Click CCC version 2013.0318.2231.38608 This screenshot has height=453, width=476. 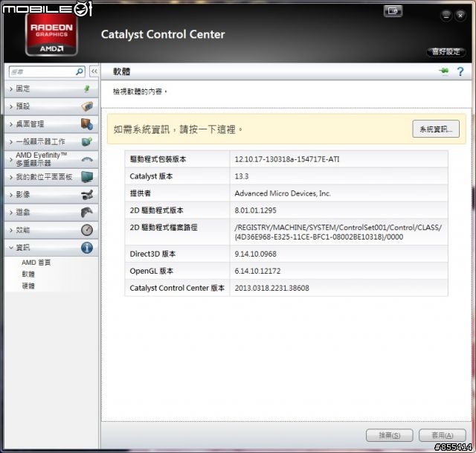(x=271, y=288)
